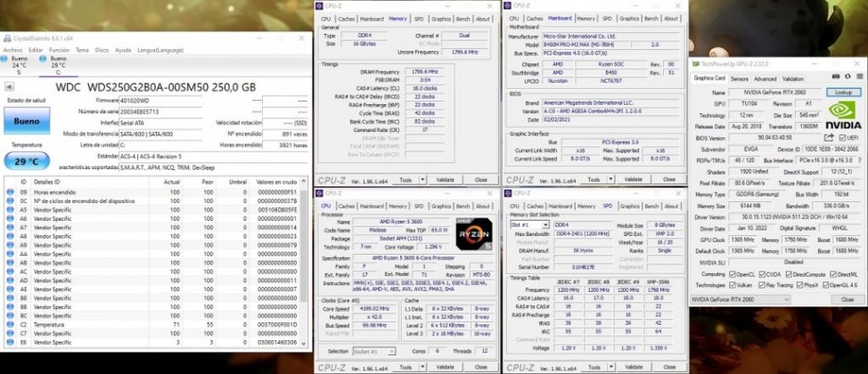Open the Disco menu
Image resolution: width=868 pixels, height=374 pixels.
(102, 50)
